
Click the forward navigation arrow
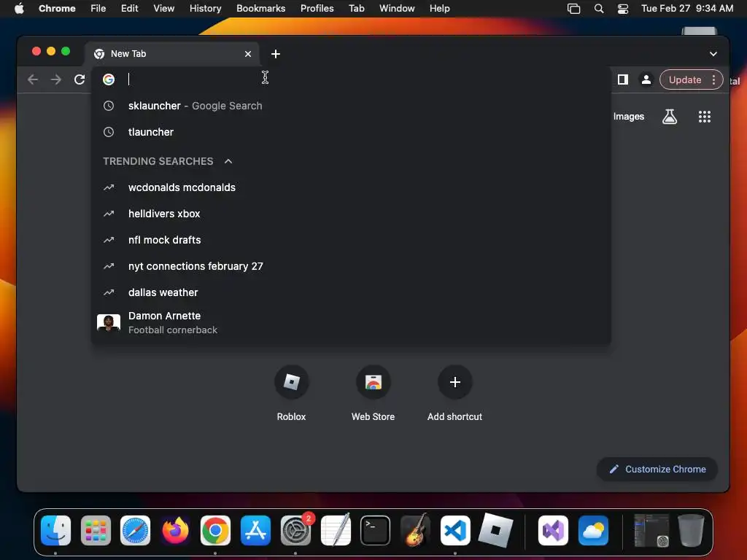pyautogui.click(x=55, y=79)
